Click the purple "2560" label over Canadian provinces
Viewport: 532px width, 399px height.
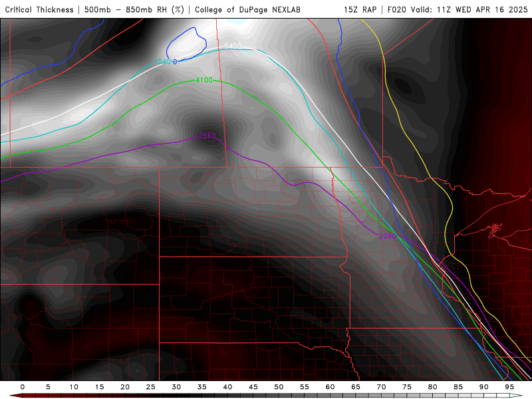(x=207, y=136)
